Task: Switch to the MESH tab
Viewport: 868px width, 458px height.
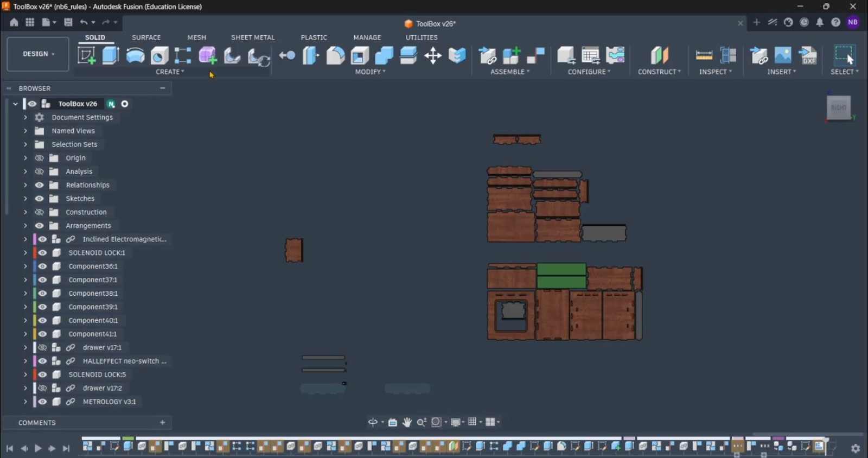Action: (196, 37)
